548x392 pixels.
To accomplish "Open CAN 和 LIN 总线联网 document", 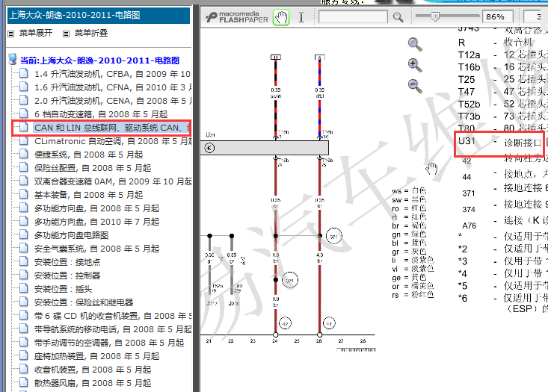I will click(x=112, y=128).
